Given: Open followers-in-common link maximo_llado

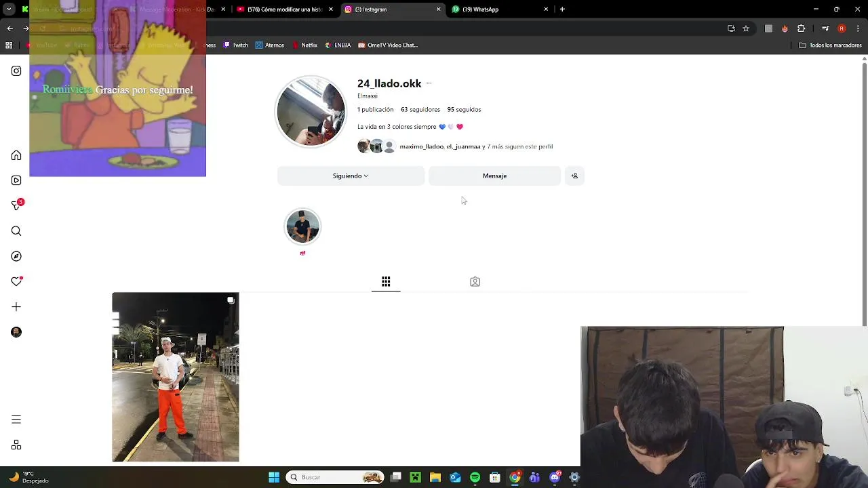Looking at the screenshot, I should tap(421, 146).
